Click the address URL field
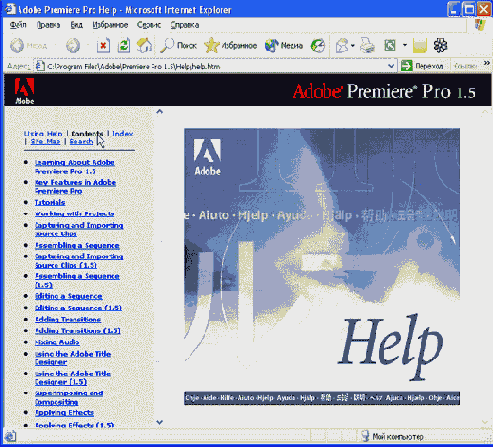 tap(216, 66)
